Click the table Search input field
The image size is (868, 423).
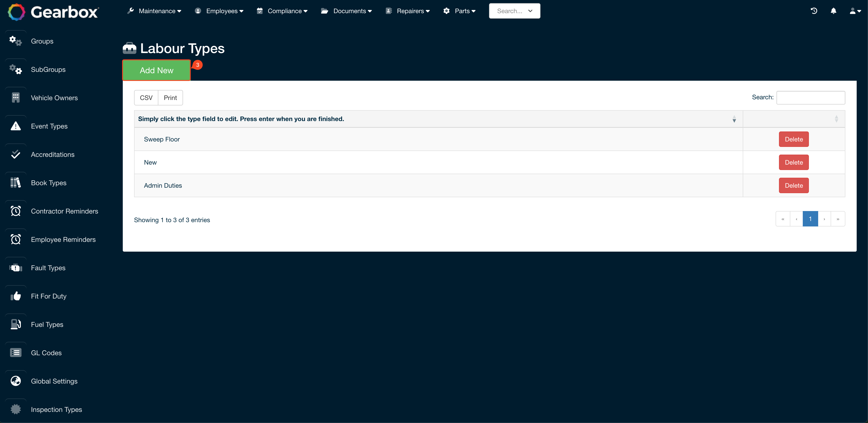[x=810, y=97]
